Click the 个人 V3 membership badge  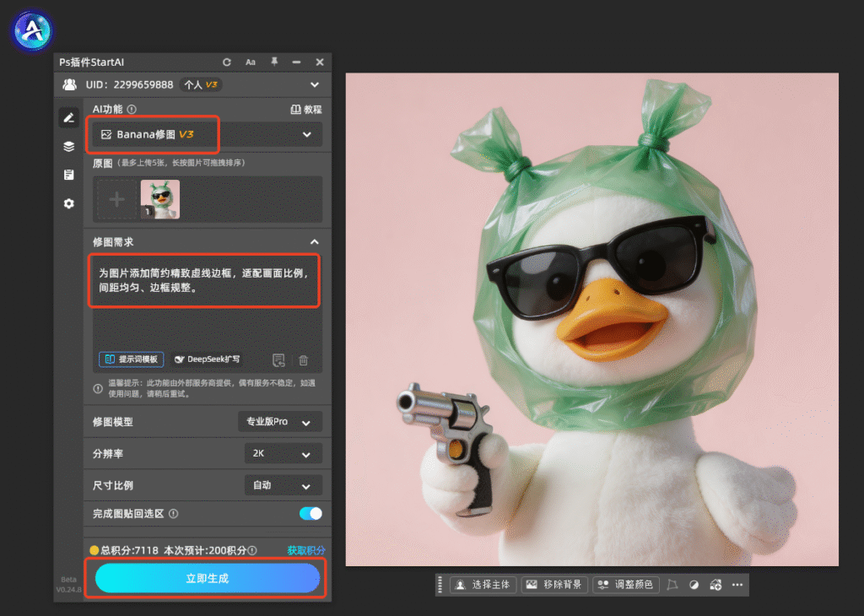click(200, 85)
